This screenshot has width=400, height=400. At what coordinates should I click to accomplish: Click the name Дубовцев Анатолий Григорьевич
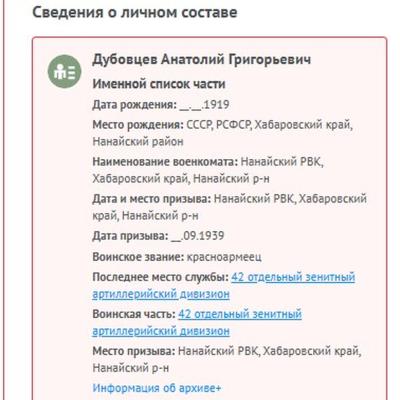(x=202, y=60)
